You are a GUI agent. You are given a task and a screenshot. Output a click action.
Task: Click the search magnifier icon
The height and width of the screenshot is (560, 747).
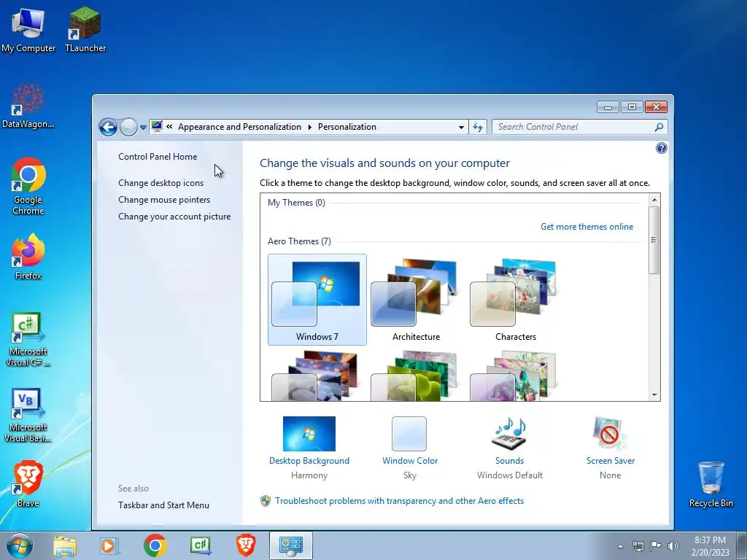(659, 127)
